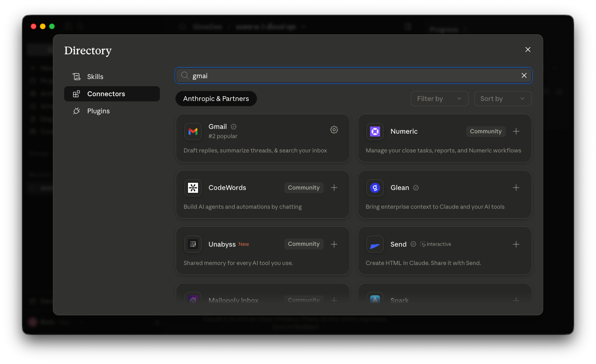Open the Numeric connector title
The width and height of the screenshot is (596, 364).
404,131
